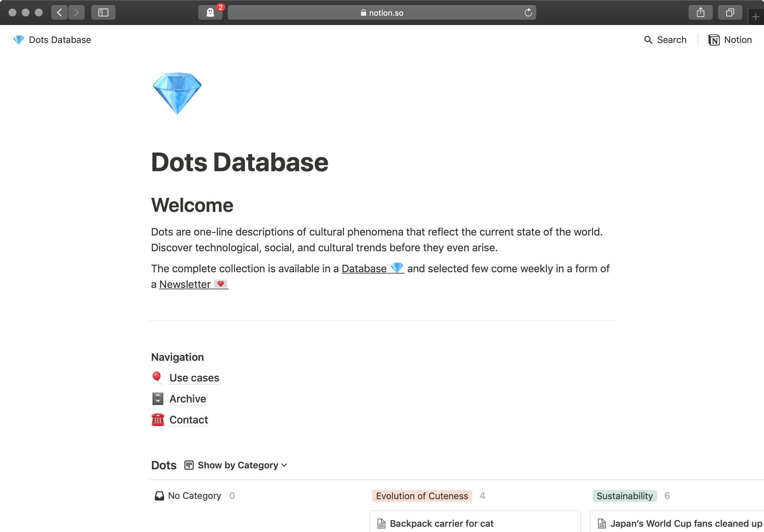Screen dimensions: 764x532
Task: Select the board view icon beside Show by Category
Action: coord(188,465)
